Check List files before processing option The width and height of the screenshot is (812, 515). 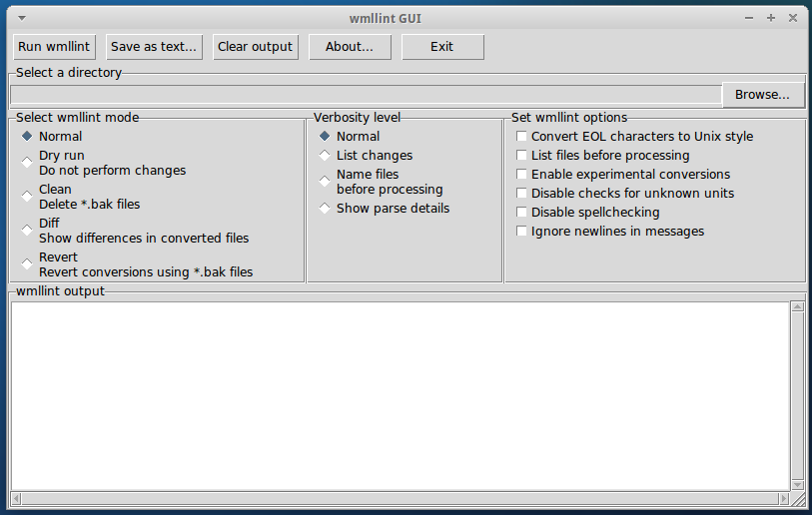coord(521,156)
